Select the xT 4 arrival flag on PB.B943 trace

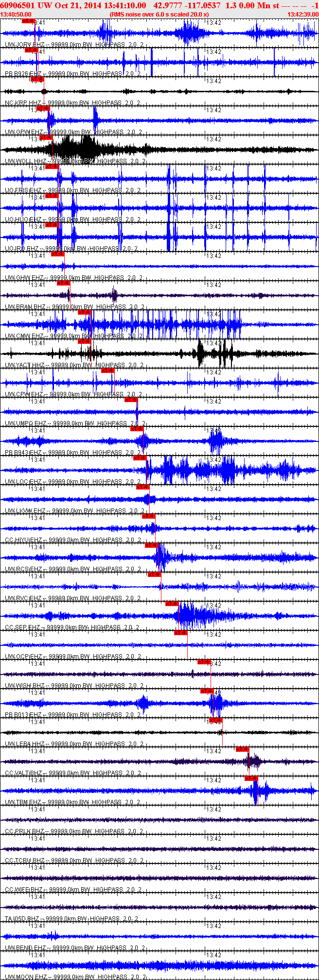(x=137, y=429)
